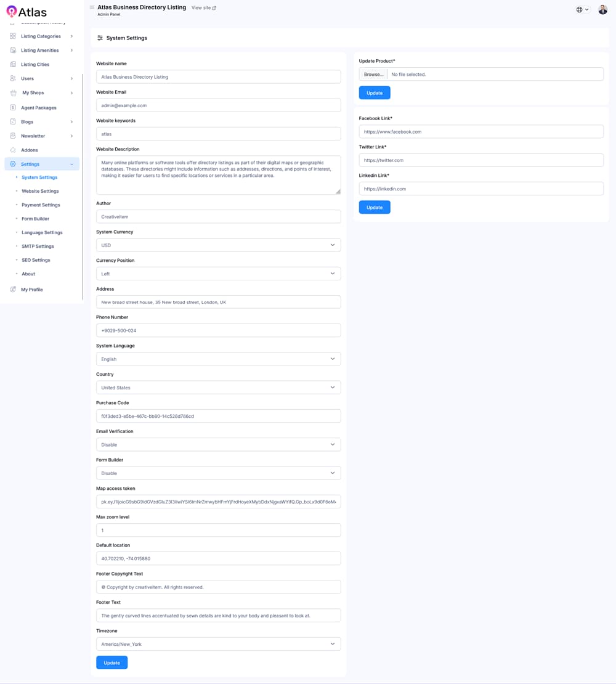Click the Max zoom level field
Image resolution: width=616 pixels, height=684 pixels.
click(x=219, y=530)
